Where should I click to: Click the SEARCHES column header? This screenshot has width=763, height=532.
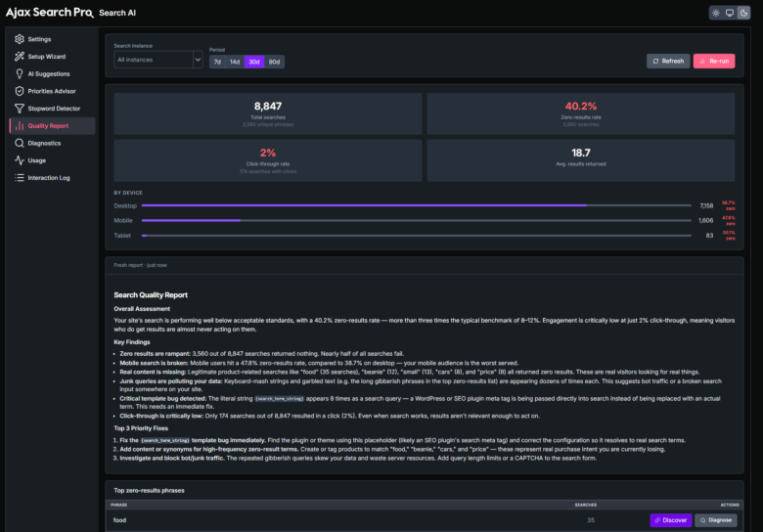(585, 505)
